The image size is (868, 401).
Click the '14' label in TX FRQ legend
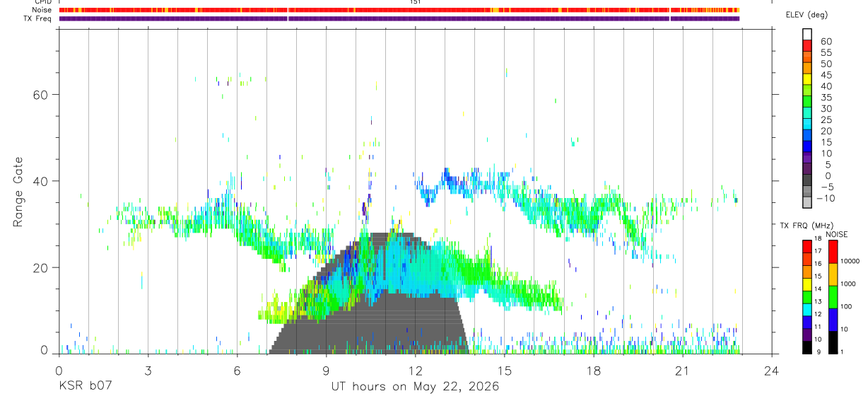[x=817, y=289]
